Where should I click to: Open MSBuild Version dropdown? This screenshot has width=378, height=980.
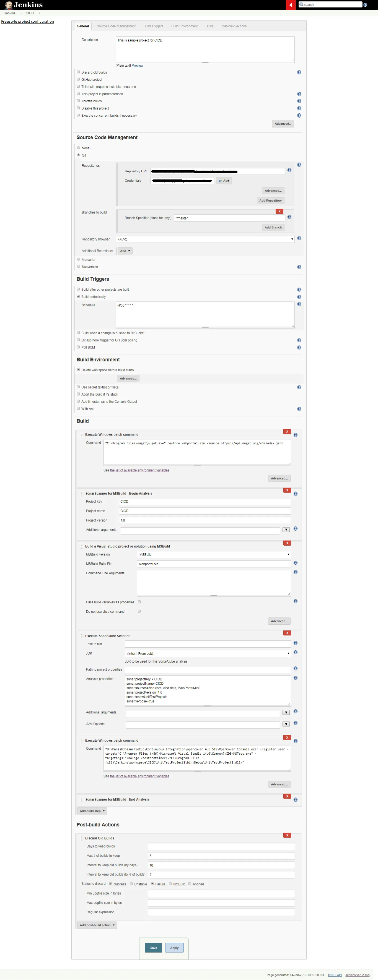(214, 555)
